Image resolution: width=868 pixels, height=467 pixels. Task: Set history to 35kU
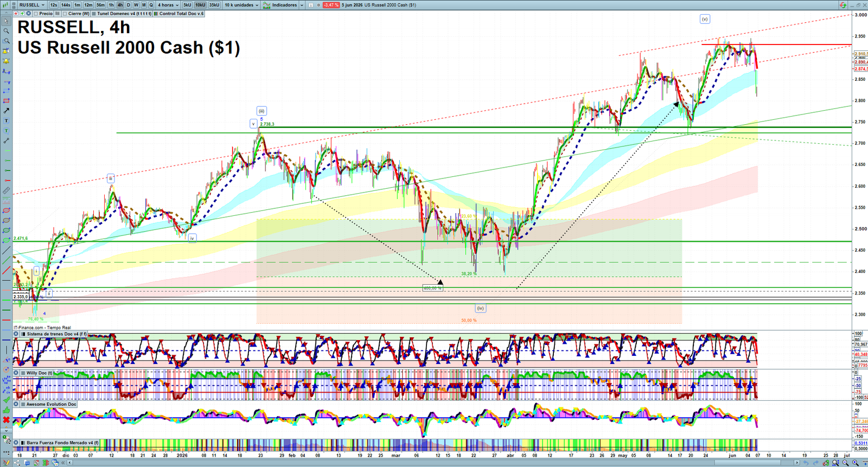[x=214, y=5]
